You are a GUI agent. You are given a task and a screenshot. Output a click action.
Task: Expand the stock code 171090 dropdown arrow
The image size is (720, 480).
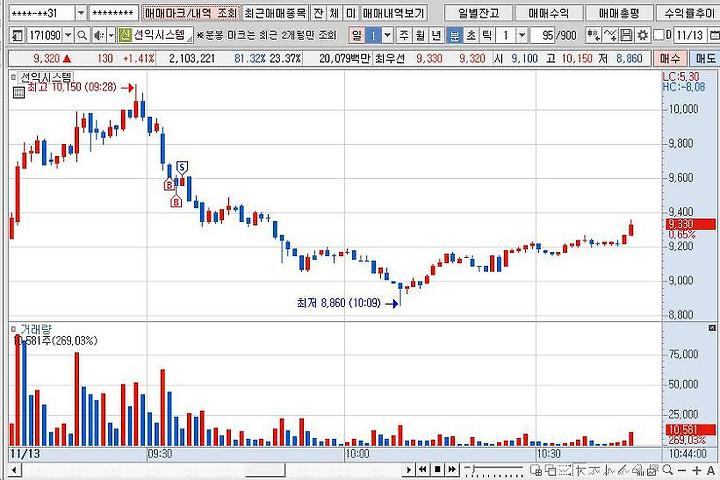click(68, 35)
